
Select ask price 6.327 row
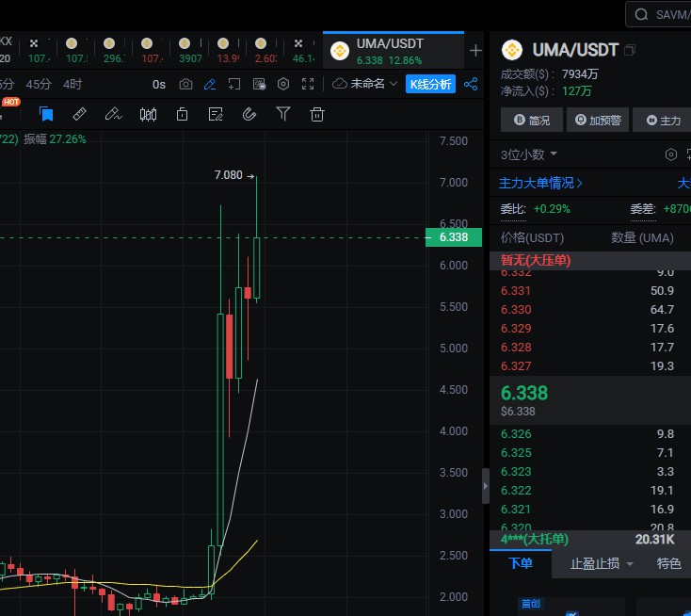pyautogui.click(x=590, y=366)
